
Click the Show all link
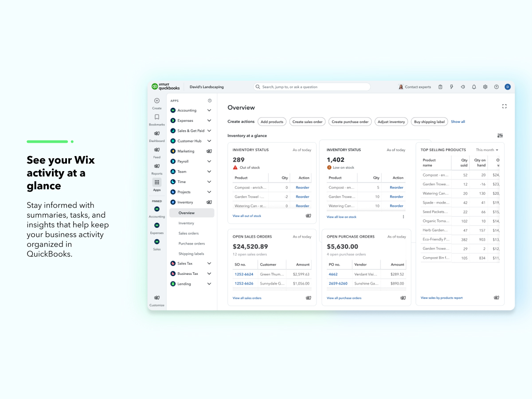click(458, 121)
